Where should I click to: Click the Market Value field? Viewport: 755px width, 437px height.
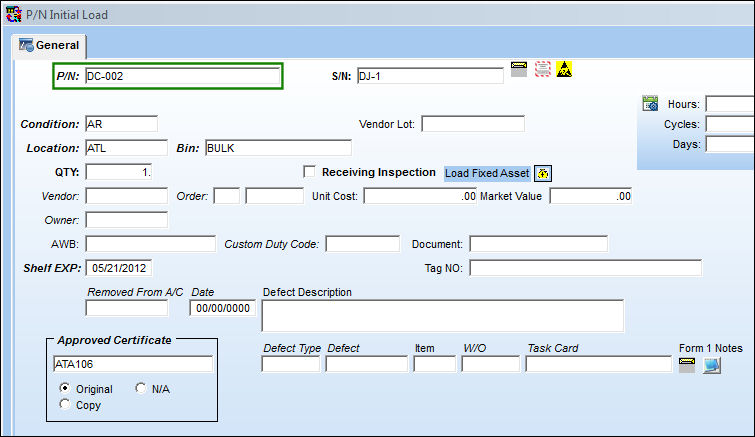click(590, 196)
